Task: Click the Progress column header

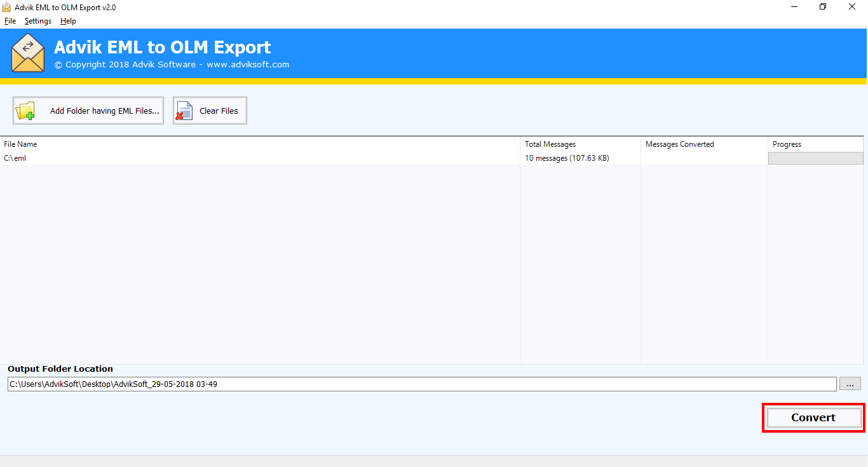Action: (787, 144)
